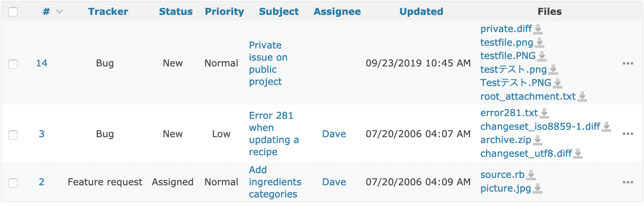Open issue number 2 link
The image size is (644, 206).
41,182
